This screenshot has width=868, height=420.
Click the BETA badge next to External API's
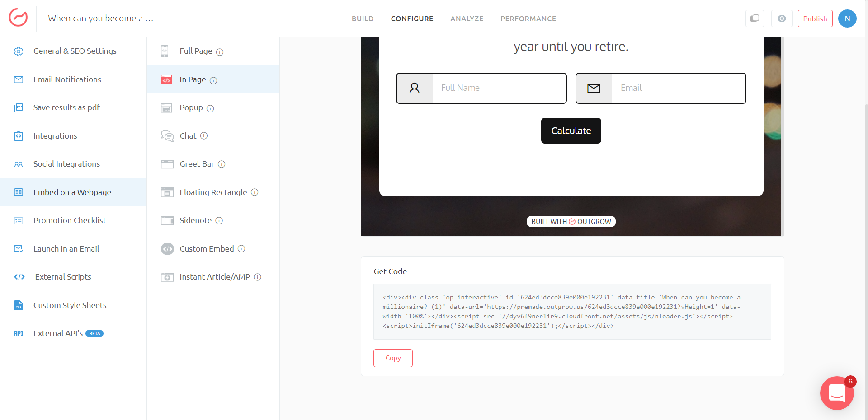click(x=94, y=333)
